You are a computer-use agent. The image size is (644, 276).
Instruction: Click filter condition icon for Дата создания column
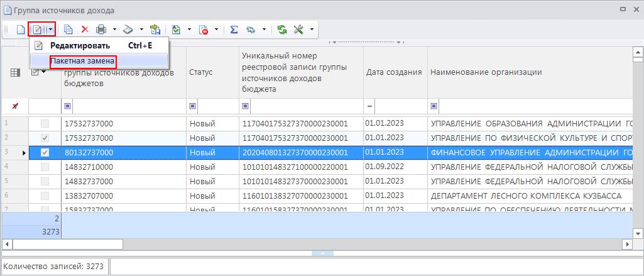point(369,106)
